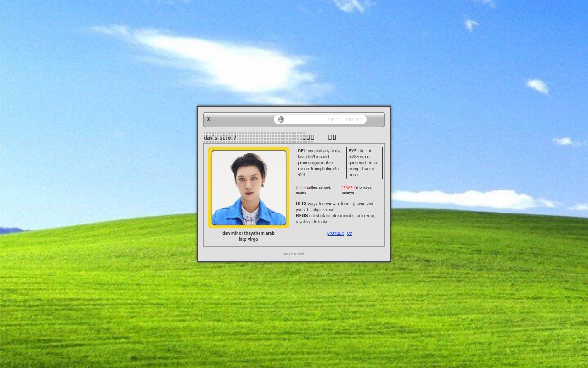Viewport: 588px width, 368px height.
Task: Click the red kaomoji face before "monkeys"
Action: 348,188
